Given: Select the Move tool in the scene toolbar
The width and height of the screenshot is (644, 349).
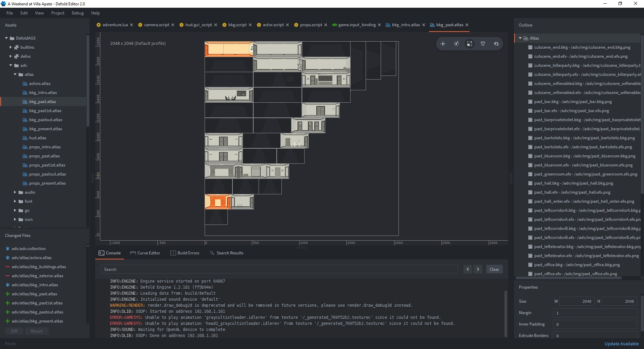Looking at the screenshot, I should pos(443,44).
